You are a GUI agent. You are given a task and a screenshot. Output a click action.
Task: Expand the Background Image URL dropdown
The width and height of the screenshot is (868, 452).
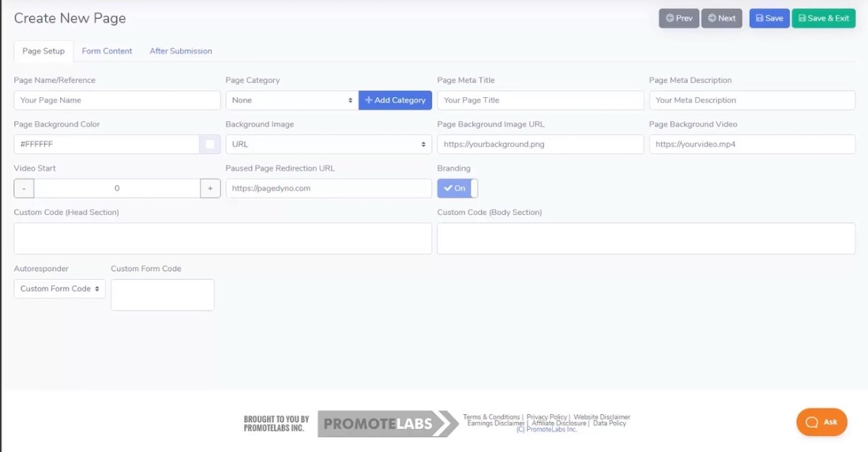[x=329, y=144]
